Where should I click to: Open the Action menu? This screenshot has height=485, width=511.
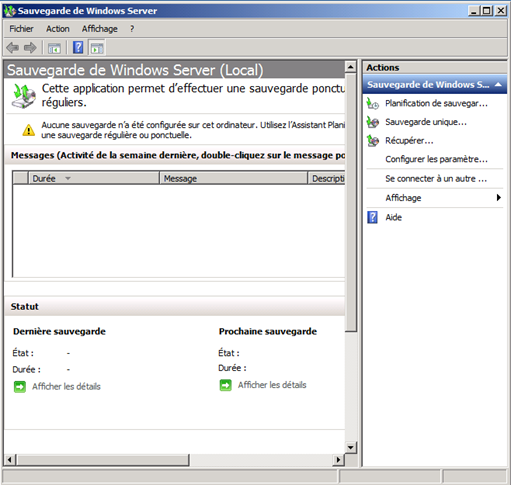pyautogui.click(x=58, y=29)
